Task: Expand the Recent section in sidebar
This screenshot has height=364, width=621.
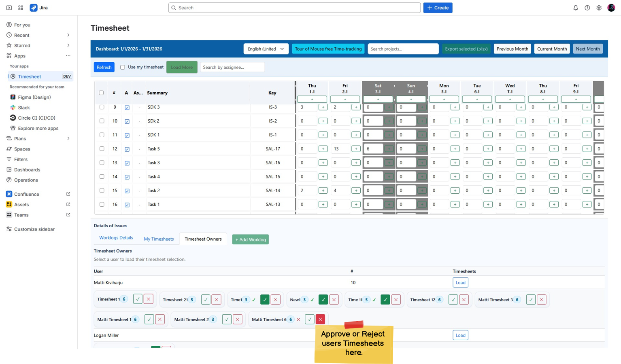Action: point(68,35)
